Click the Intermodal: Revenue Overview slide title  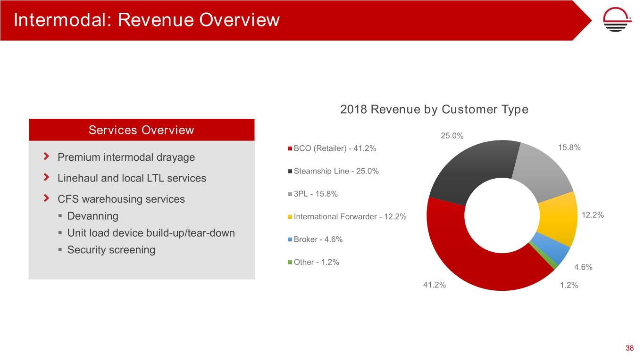[147, 20]
